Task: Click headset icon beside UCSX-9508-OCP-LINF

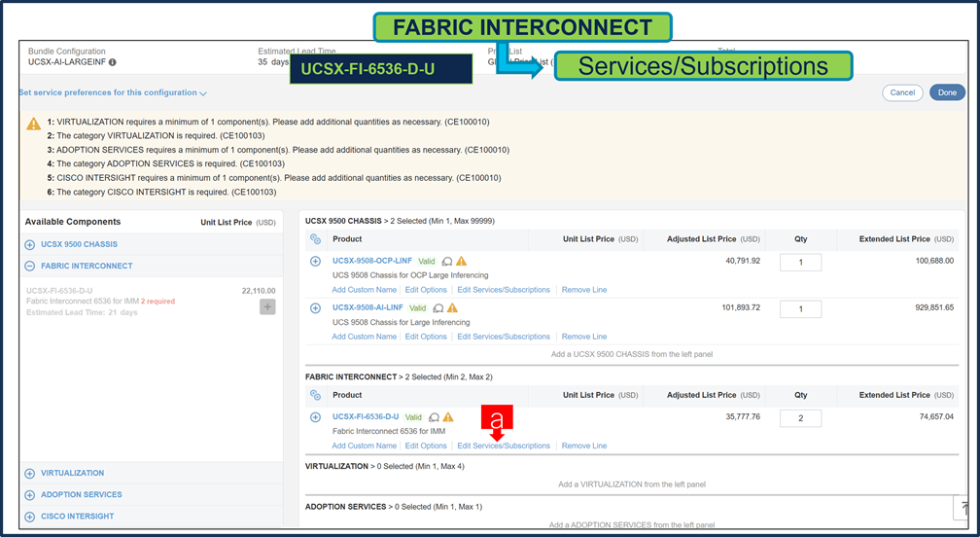Action: 447,262
